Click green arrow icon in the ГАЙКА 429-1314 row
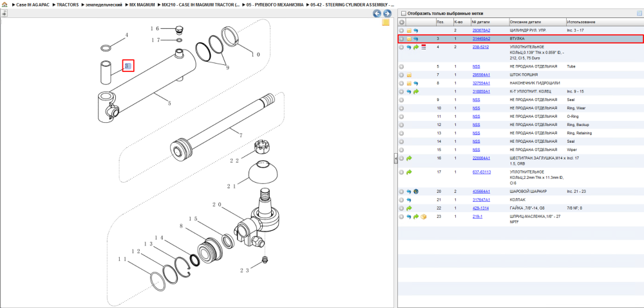 pos(409,208)
